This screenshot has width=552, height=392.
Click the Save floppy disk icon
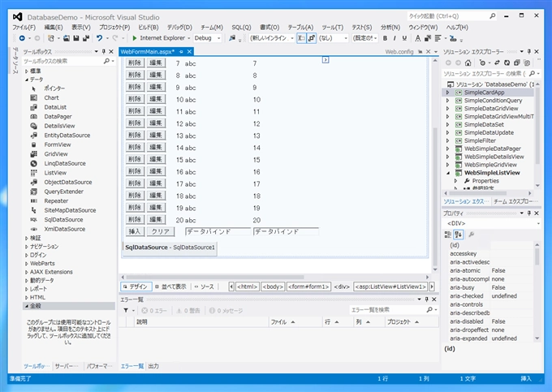[76, 38]
